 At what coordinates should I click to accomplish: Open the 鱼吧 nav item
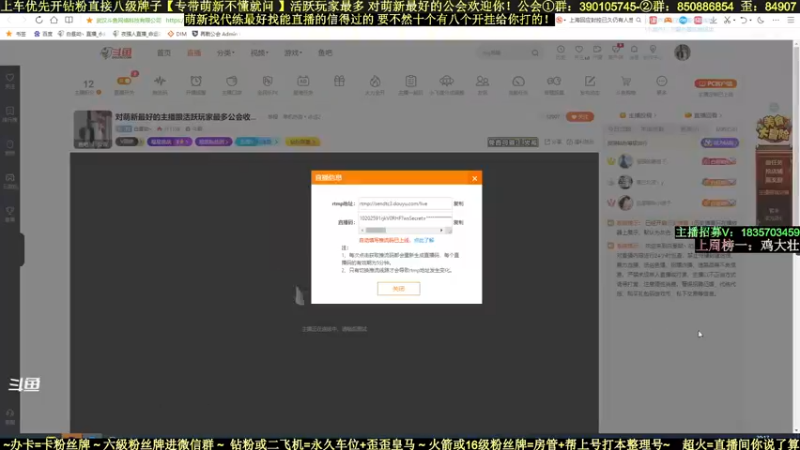pos(325,53)
